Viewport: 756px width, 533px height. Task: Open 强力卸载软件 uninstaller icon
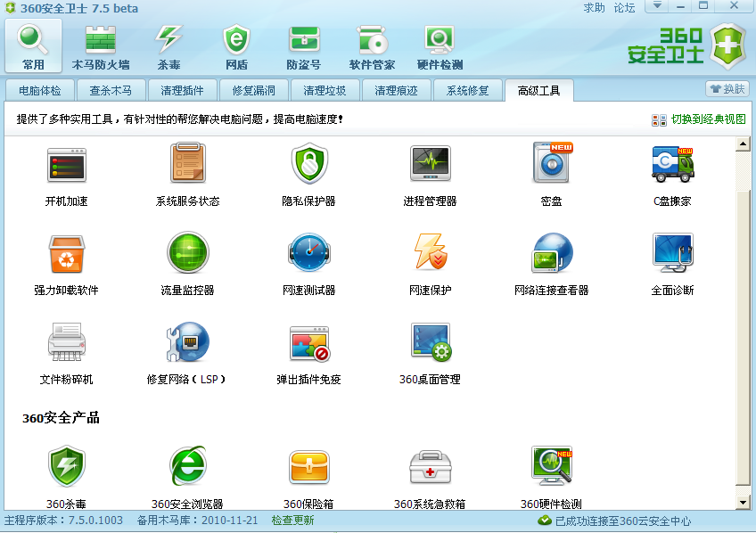point(67,254)
